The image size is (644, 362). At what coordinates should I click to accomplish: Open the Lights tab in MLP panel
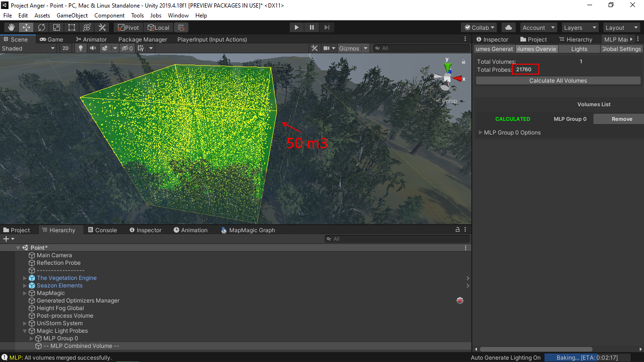pos(579,49)
